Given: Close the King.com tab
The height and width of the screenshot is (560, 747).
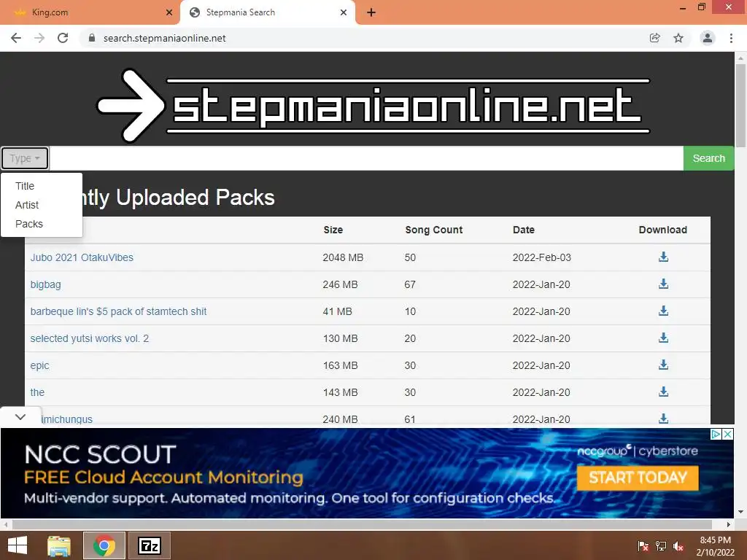Looking at the screenshot, I should coord(169,12).
